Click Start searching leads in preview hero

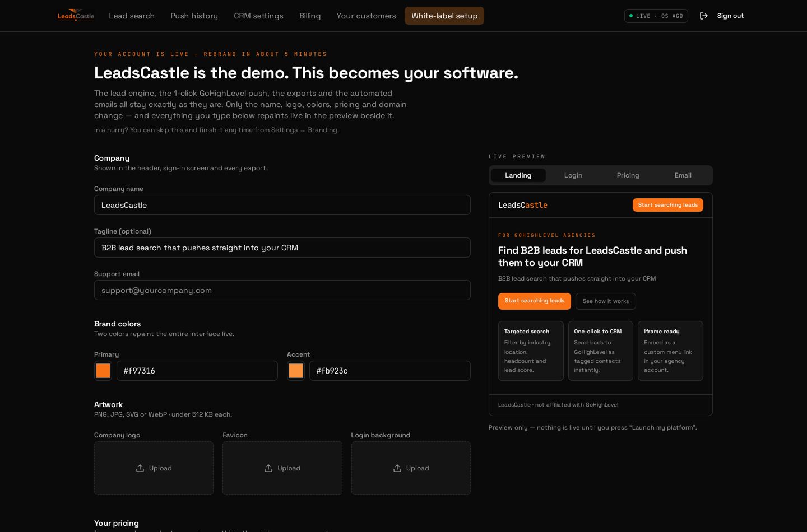(x=535, y=301)
